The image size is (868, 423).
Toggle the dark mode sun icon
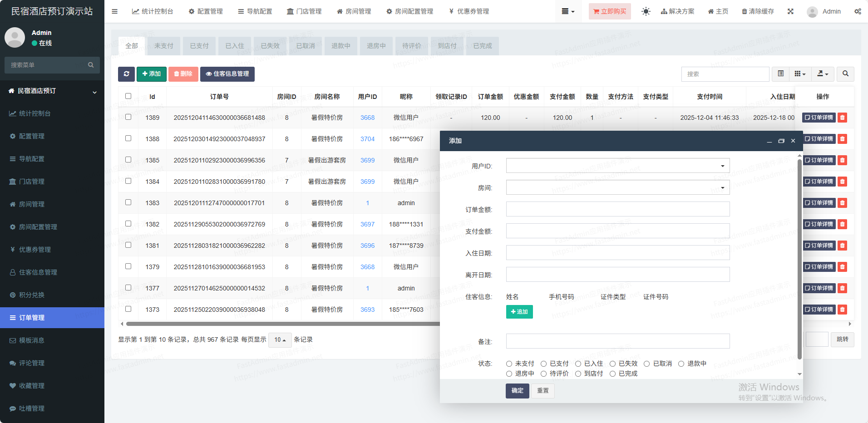click(x=646, y=11)
